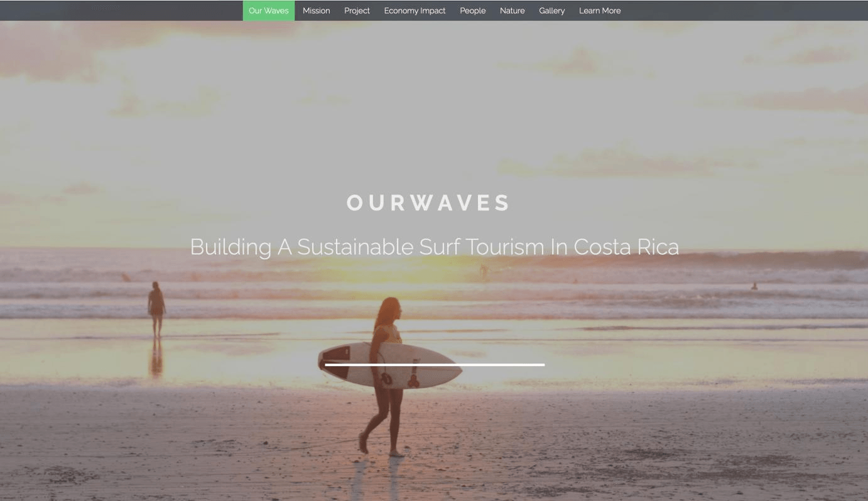This screenshot has height=501, width=868.
Task: Select the highlighted Our Waves nav item
Action: click(x=269, y=11)
